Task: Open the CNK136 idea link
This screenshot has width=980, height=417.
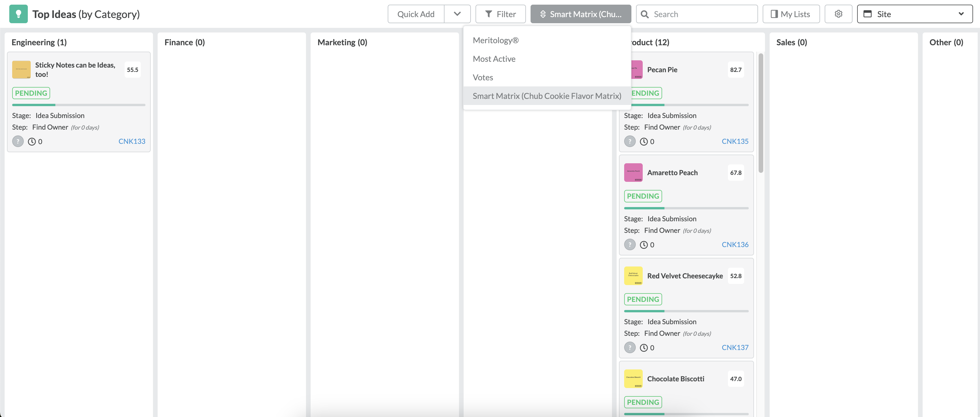Action: coord(735,244)
